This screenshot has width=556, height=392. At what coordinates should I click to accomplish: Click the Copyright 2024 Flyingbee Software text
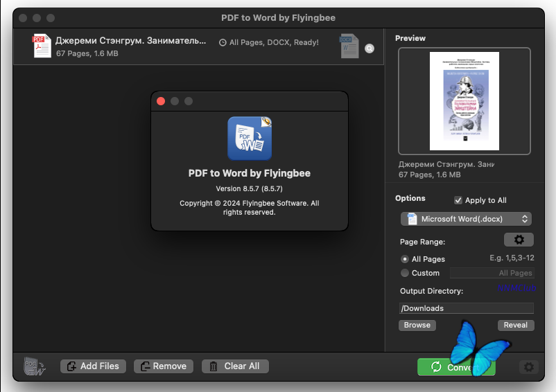tap(250, 208)
